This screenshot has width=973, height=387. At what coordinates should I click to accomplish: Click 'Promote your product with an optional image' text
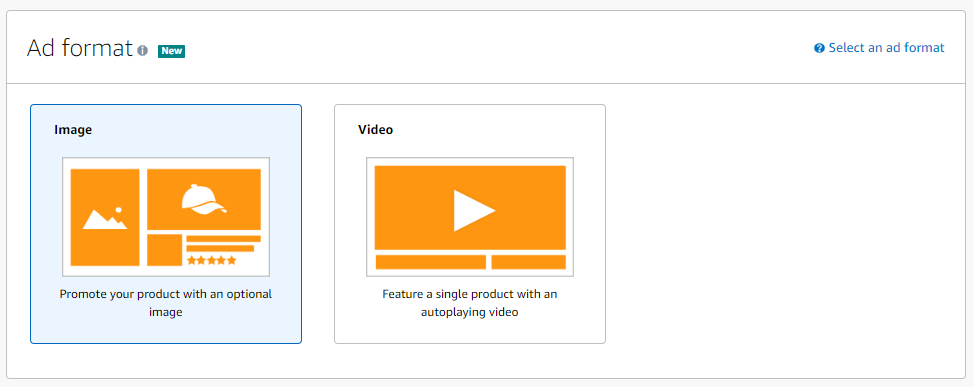pyautogui.click(x=166, y=303)
